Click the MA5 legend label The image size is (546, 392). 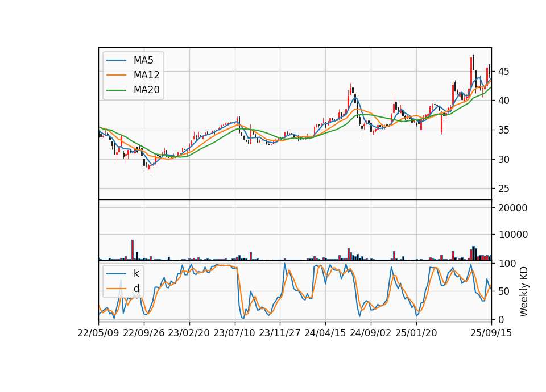(143, 60)
